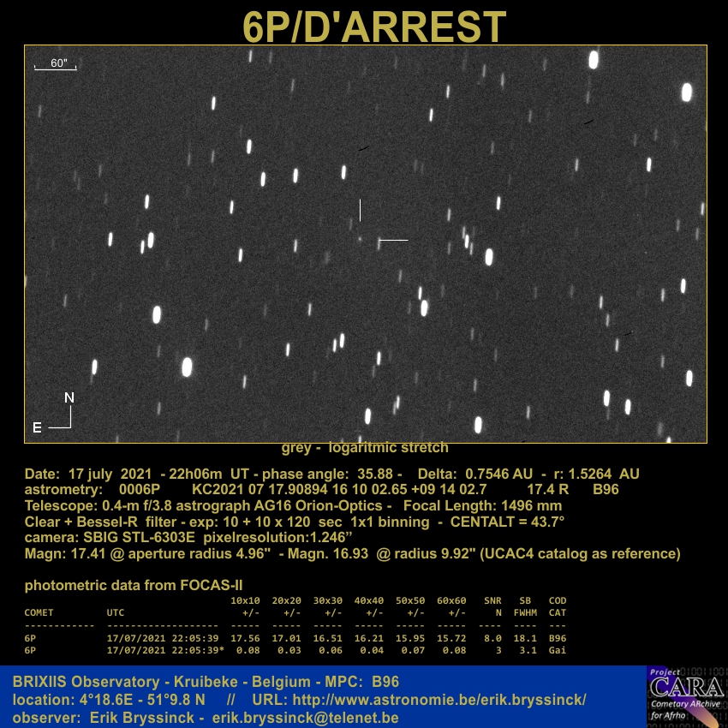The width and height of the screenshot is (728, 728).
Task: Click the 60" scale bar in the image
Action: pos(56,64)
